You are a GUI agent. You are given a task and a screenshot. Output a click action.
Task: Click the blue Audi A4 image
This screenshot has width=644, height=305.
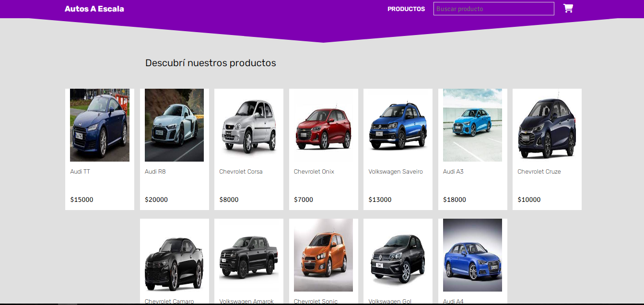(x=472, y=255)
